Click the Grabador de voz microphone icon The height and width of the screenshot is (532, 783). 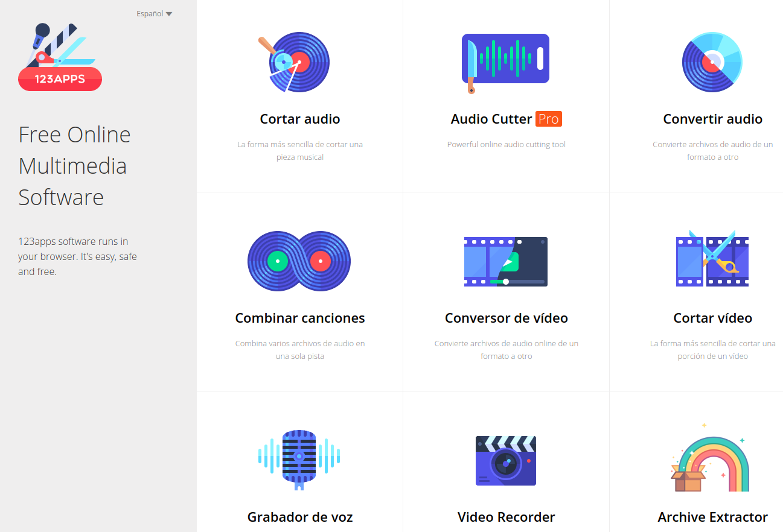point(299,460)
